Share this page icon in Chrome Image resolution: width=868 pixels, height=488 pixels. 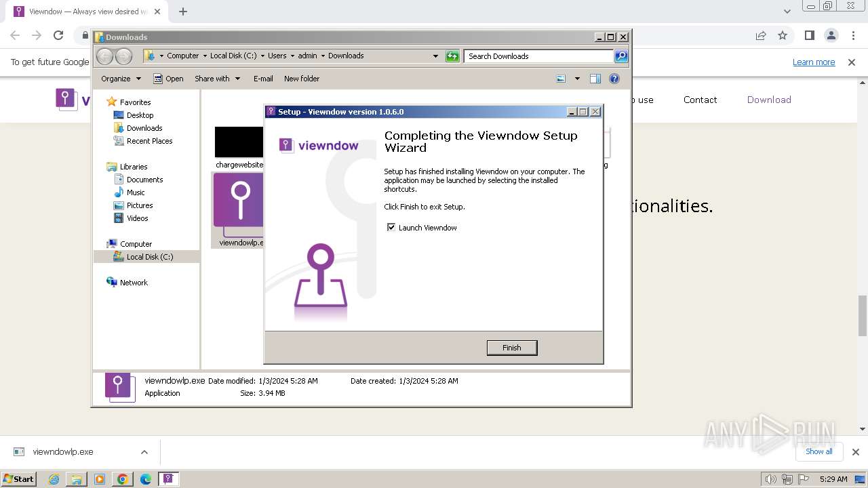[761, 35]
